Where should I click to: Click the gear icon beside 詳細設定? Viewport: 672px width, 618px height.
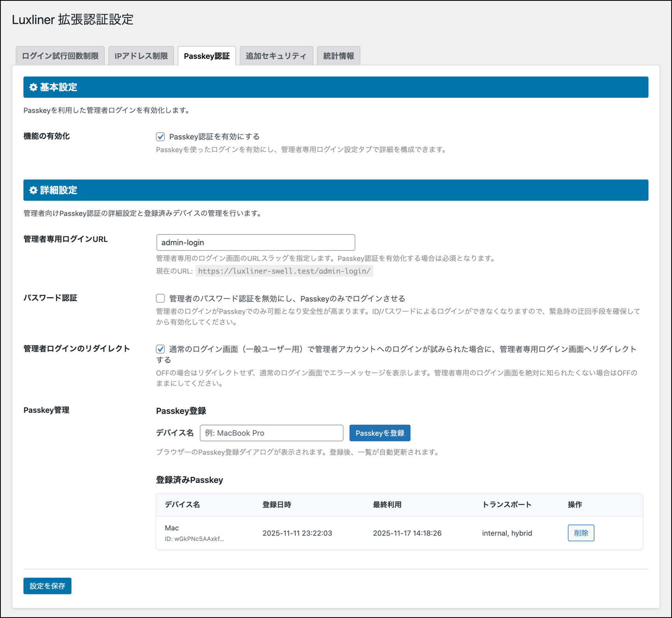pos(34,190)
